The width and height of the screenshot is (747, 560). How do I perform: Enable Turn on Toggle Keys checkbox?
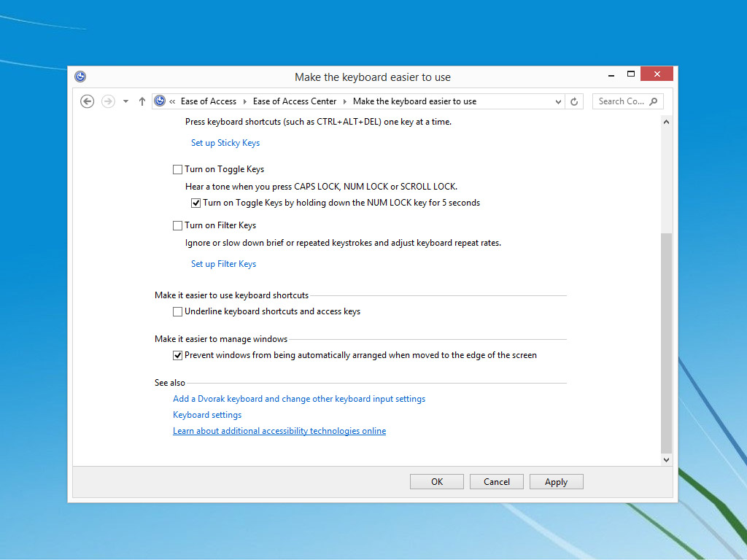point(178,169)
